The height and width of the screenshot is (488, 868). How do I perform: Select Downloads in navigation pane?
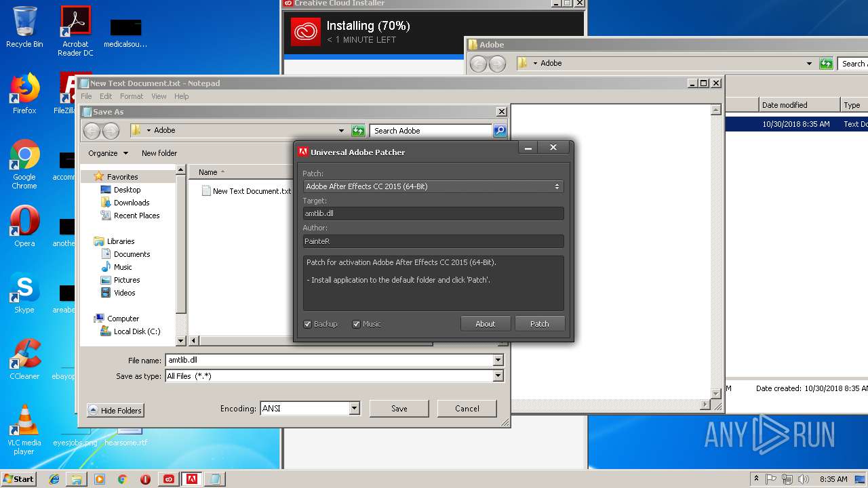point(132,203)
